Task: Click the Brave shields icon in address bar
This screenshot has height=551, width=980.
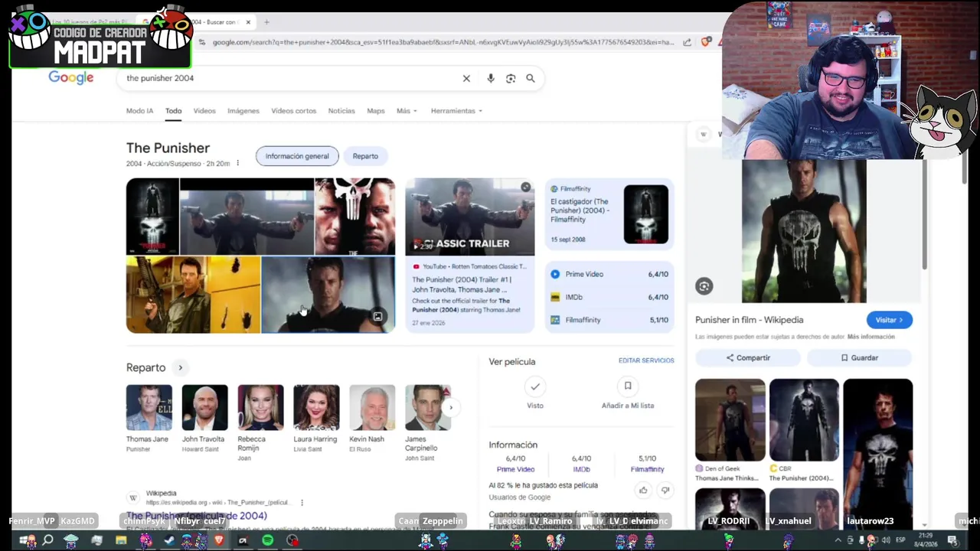Action: point(705,42)
